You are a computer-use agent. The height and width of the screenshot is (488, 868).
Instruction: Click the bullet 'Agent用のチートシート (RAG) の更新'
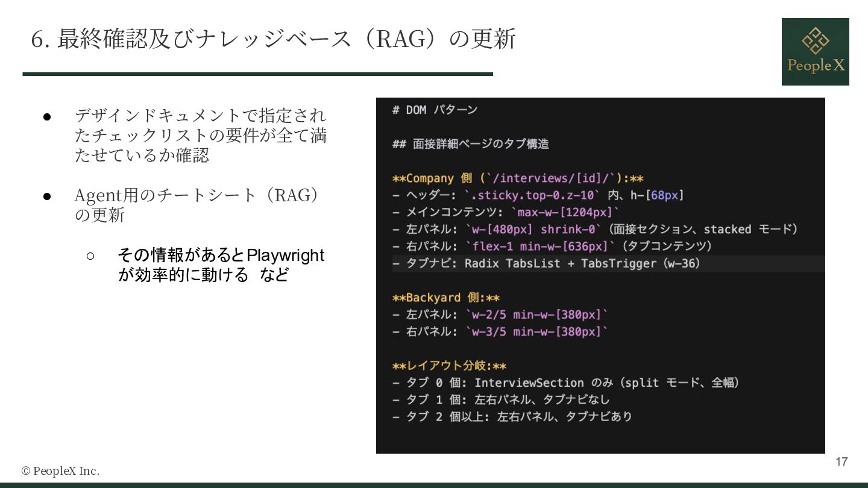point(197,205)
